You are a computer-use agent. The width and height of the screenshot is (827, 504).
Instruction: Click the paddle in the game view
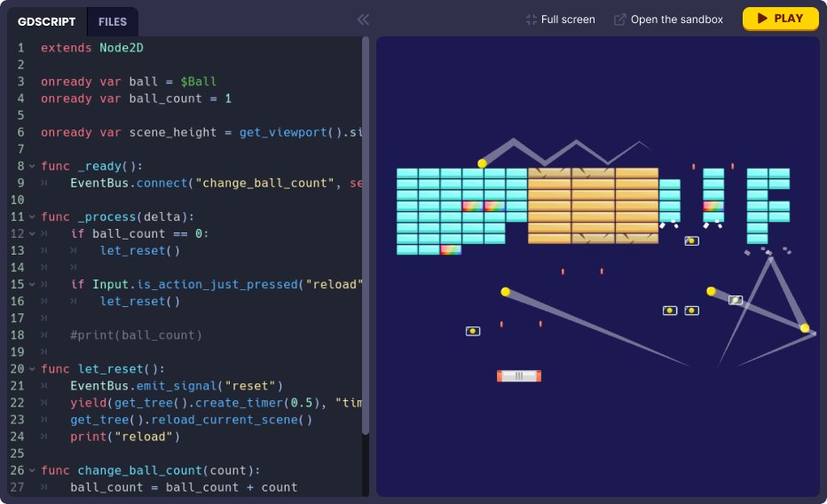click(519, 376)
